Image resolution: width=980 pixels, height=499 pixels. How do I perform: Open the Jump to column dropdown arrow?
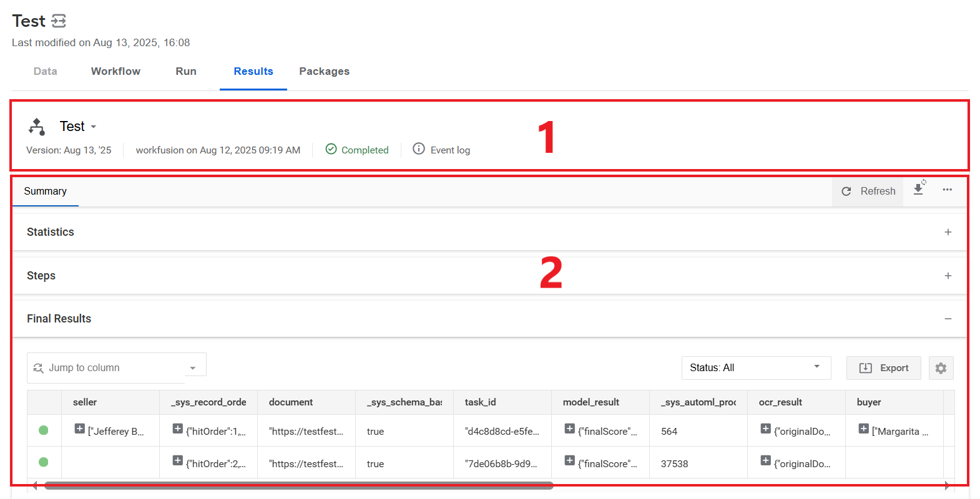coord(193,368)
